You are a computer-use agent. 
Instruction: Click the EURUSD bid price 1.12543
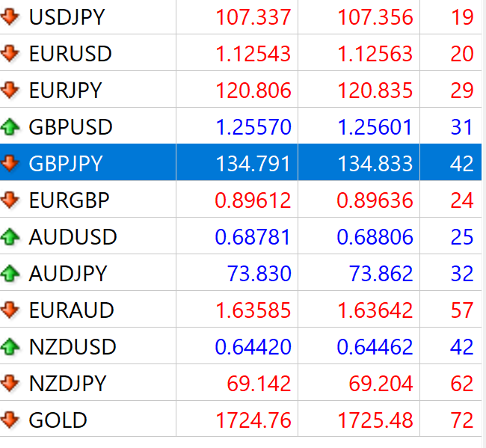pos(253,54)
